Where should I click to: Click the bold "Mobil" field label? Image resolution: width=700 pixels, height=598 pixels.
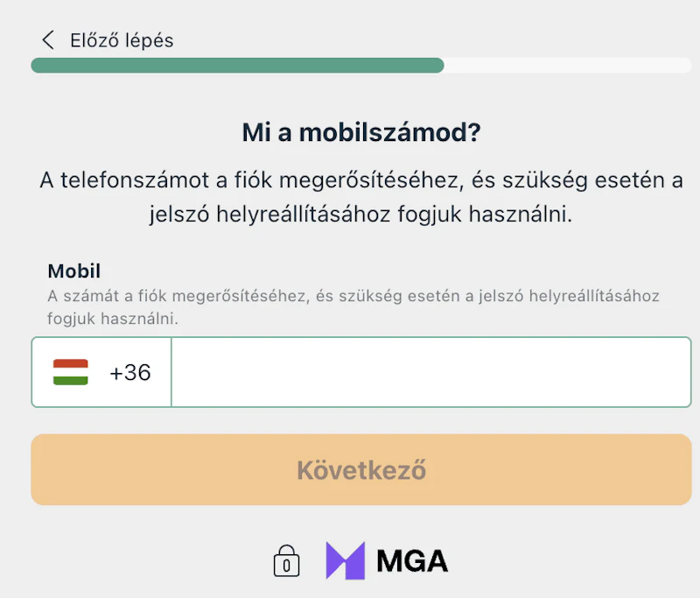coord(74,271)
